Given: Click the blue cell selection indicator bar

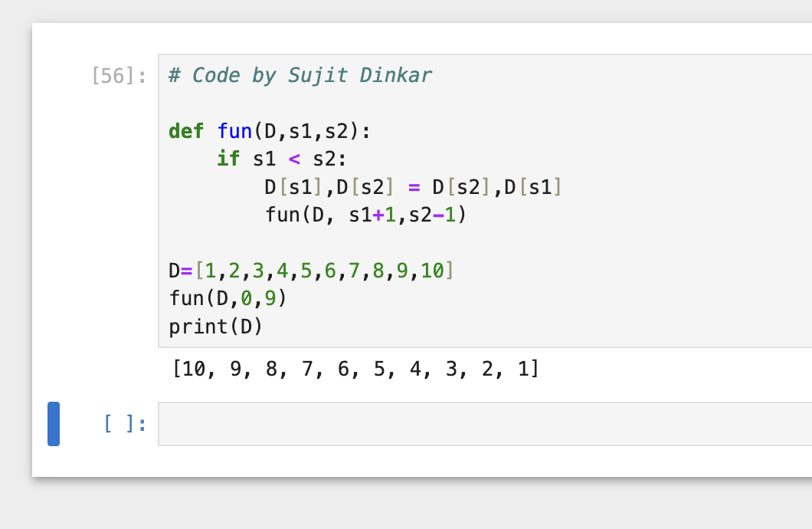Looking at the screenshot, I should point(54,423).
